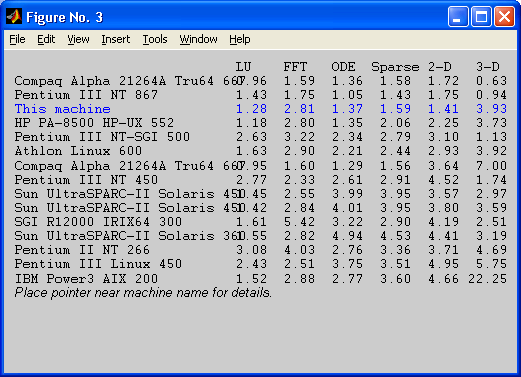Viewport: 521px width, 377px height.
Task: Click the ODE column header
Action: click(x=343, y=67)
